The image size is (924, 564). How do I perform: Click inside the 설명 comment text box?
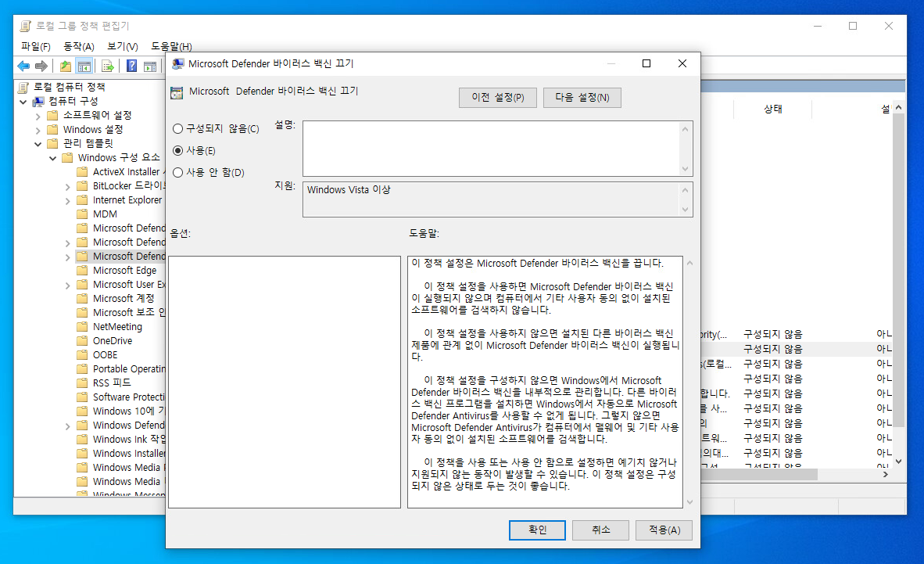pyautogui.click(x=492, y=149)
